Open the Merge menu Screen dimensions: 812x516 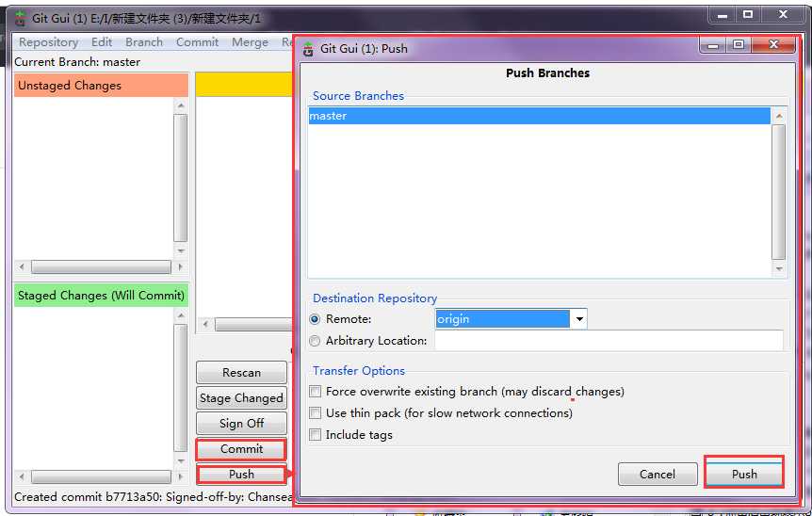tap(250, 42)
